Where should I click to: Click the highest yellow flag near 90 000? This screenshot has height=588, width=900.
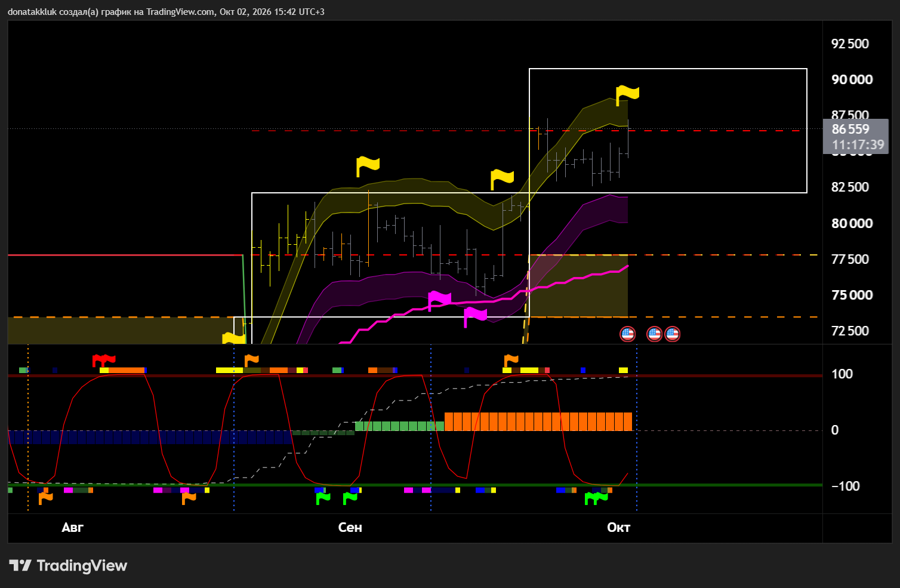(x=627, y=95)
